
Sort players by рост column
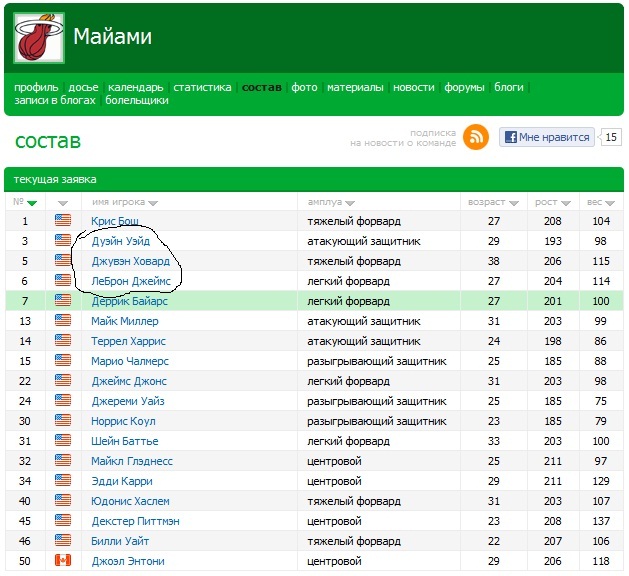(552, 203)
